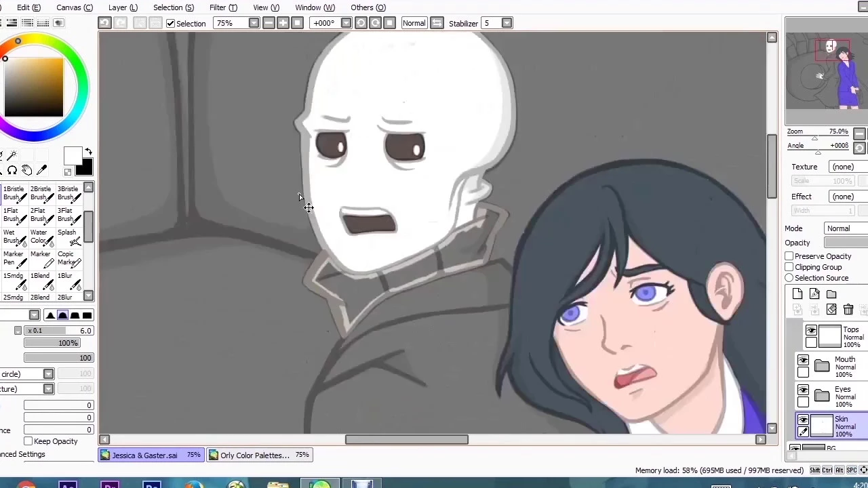Activate the Rotate canvas tool
This screenshot has height=488, width=868.
tap(12, 170)
